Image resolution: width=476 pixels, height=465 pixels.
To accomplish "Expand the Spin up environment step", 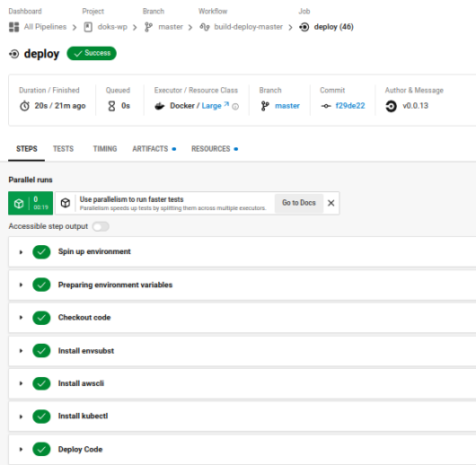I will pyautogui.click(x=21, y=252).
